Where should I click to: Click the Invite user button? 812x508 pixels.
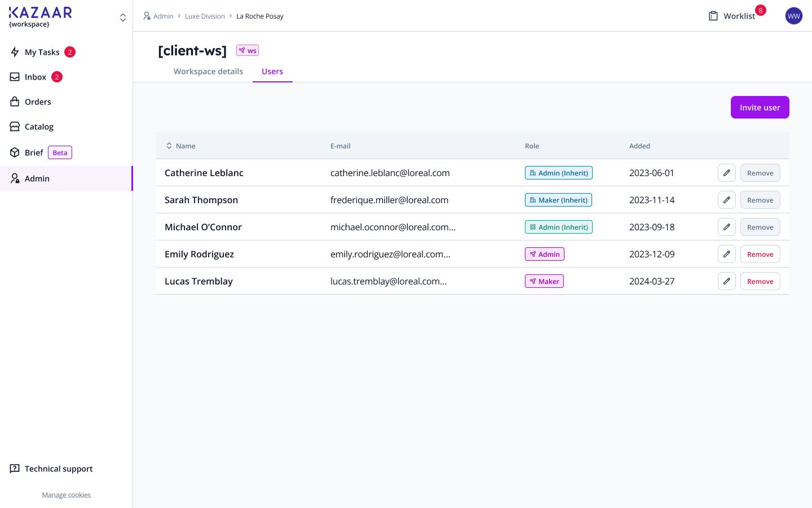point(760,107)
